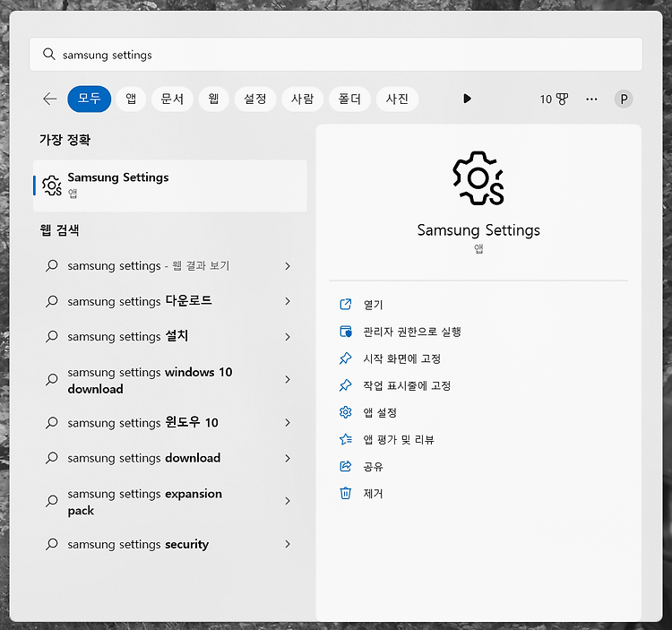Open 앱 평가 및 리뷰

pos(399,440)
